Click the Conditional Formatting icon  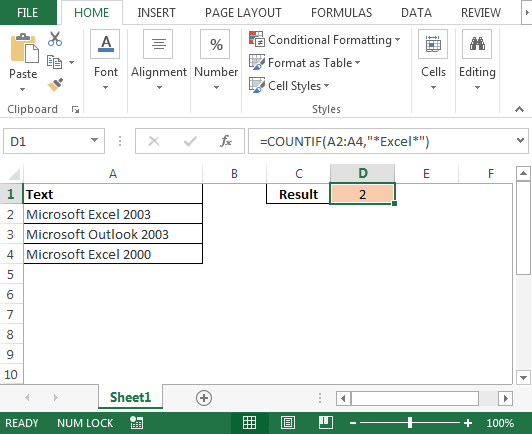[x=256, y=39]
